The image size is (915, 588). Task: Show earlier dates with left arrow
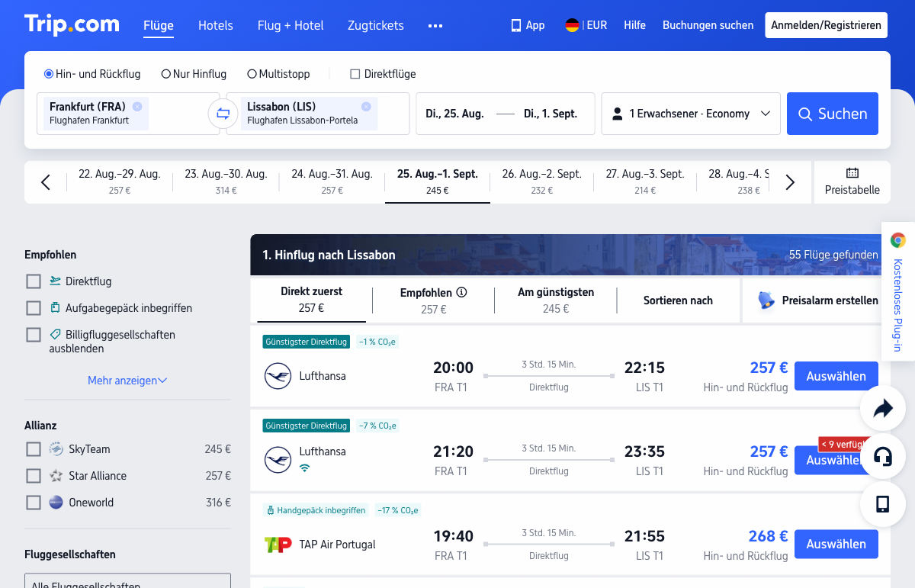46,182
